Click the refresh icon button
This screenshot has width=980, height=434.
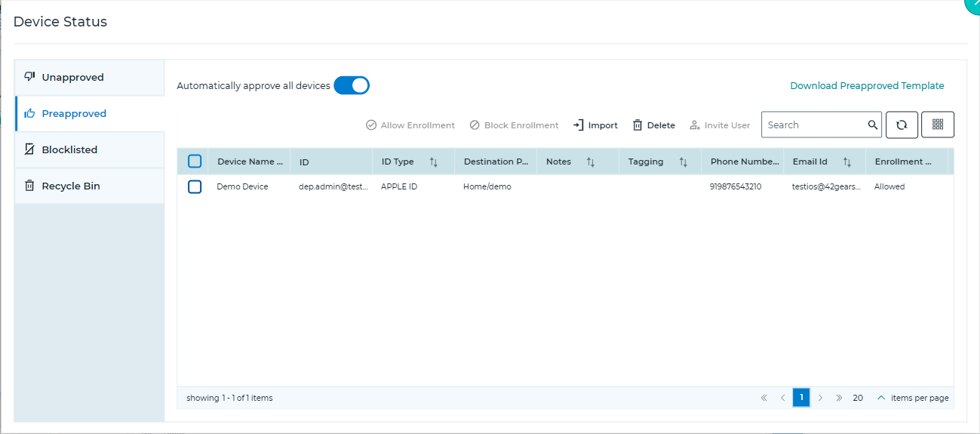902,125
